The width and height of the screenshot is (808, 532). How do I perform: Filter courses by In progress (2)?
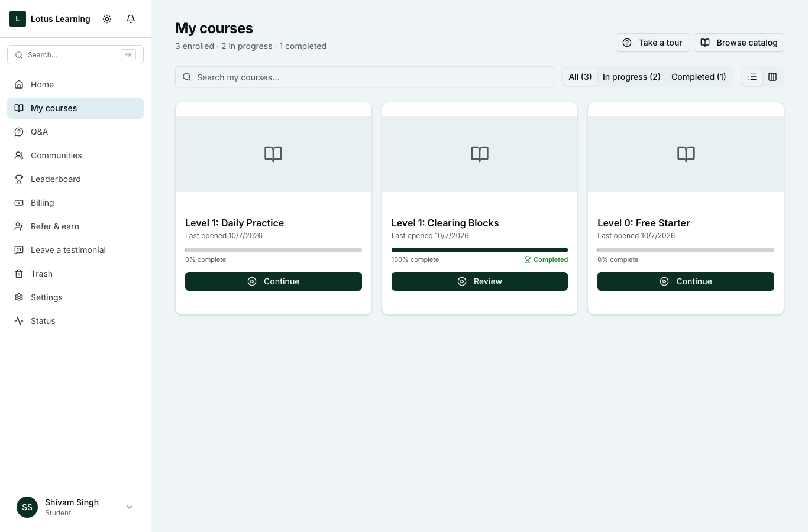point(632,77)
